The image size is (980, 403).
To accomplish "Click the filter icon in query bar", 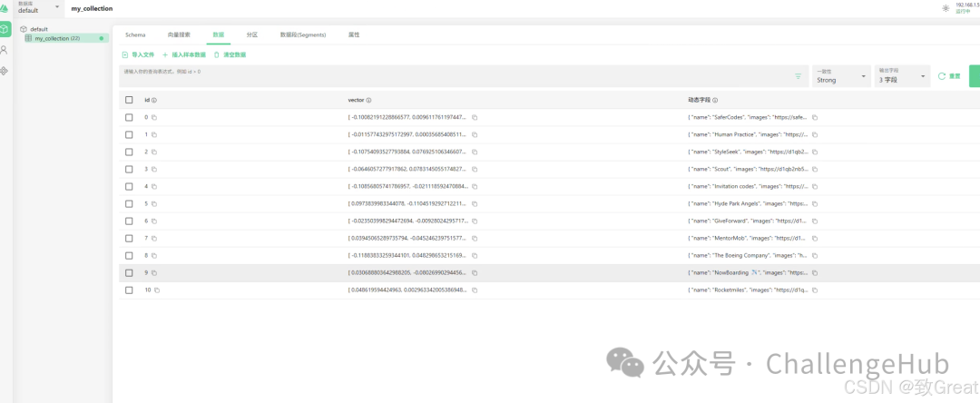I will click(799, 76).
